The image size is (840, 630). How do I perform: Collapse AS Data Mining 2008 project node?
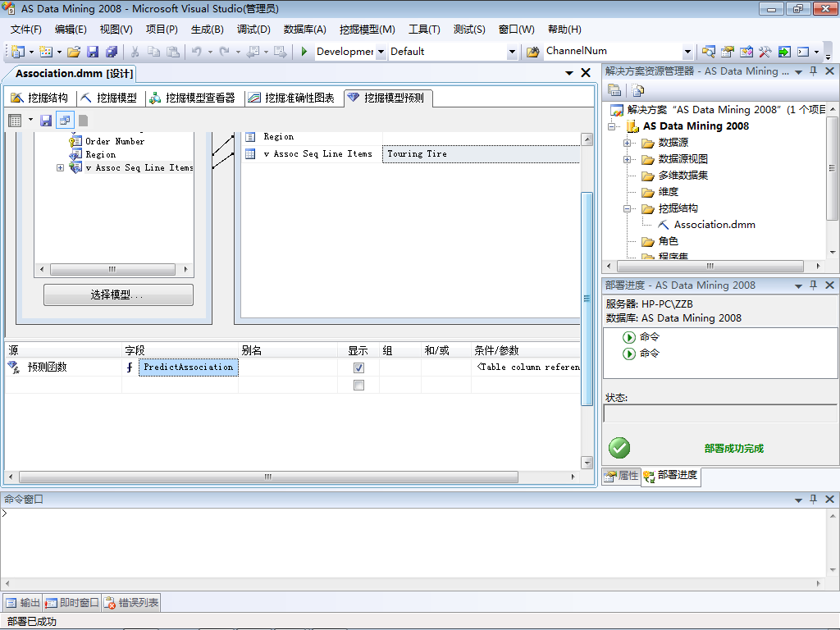611,127
